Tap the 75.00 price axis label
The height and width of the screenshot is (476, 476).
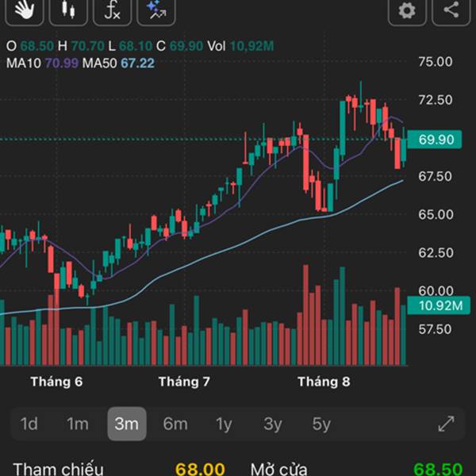pyautogui.click(x=436, y=62)
